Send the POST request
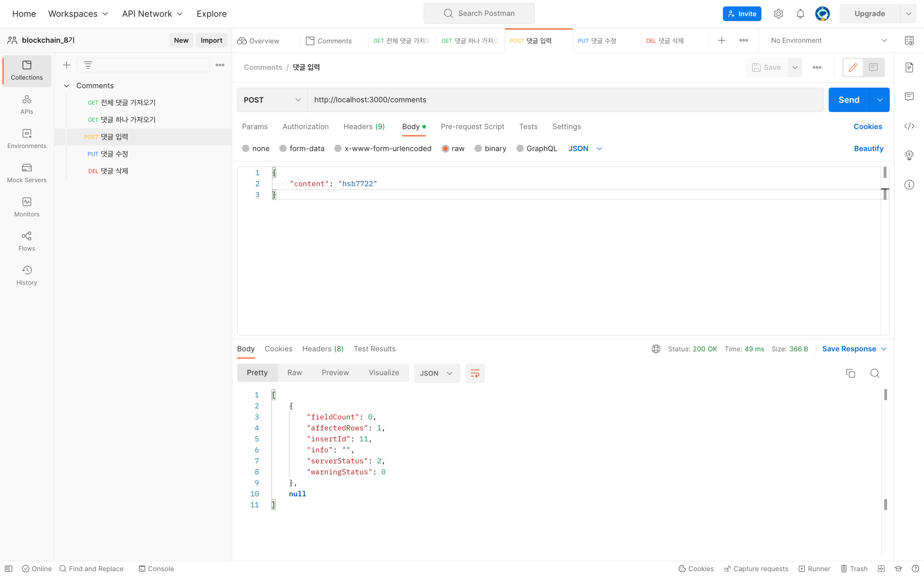924x576 pixels. [x=849, y=100]
